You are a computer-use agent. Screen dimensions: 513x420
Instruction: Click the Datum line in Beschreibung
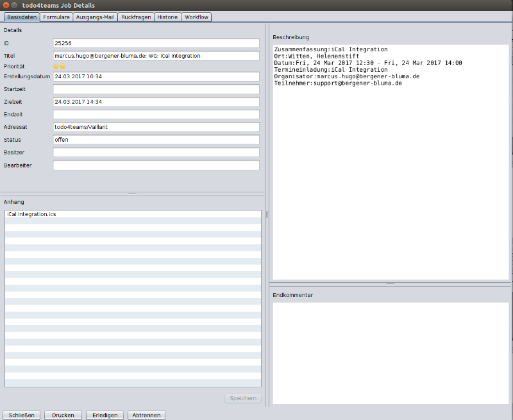point(368,63)
